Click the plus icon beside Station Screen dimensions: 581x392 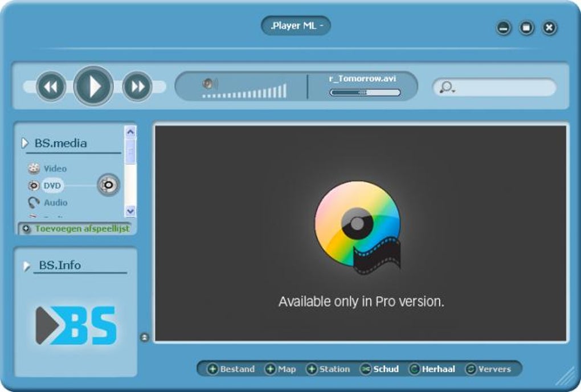tap(312, 369)
